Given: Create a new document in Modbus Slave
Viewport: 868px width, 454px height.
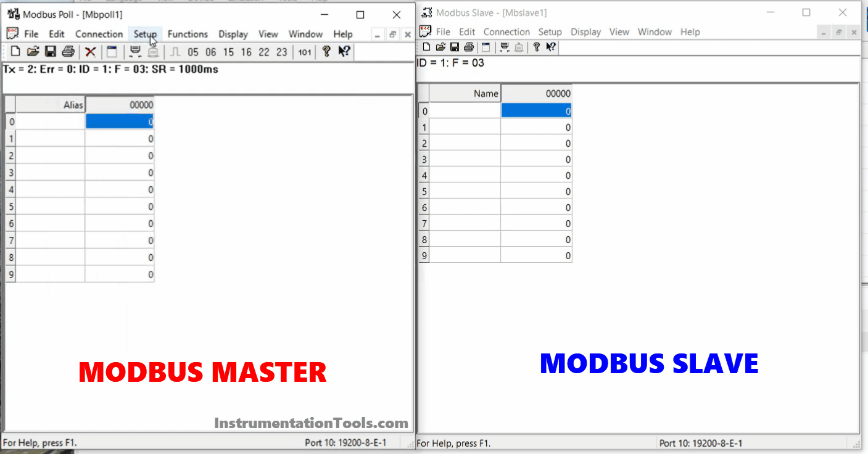Looking at the screenshot, I should 426,47.
